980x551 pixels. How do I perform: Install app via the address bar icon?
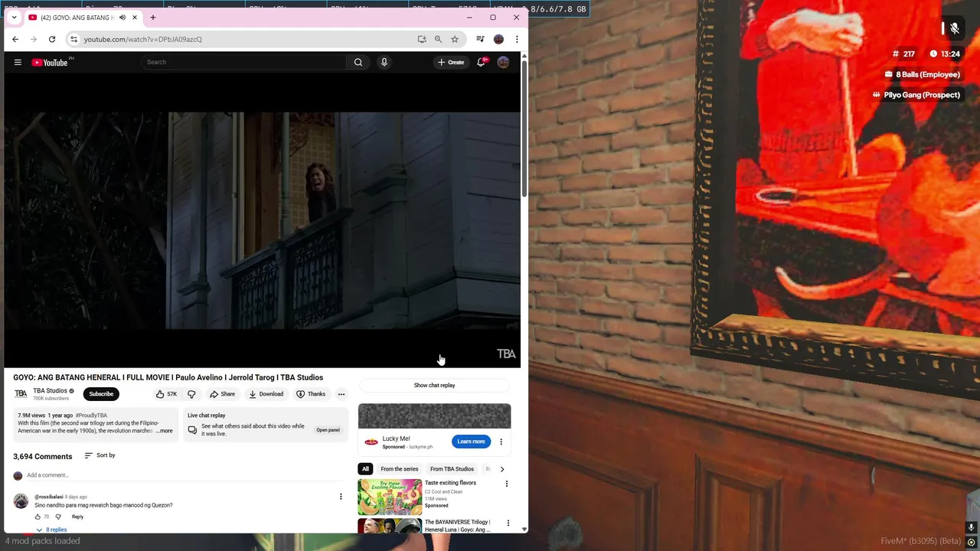click(422, 39)
